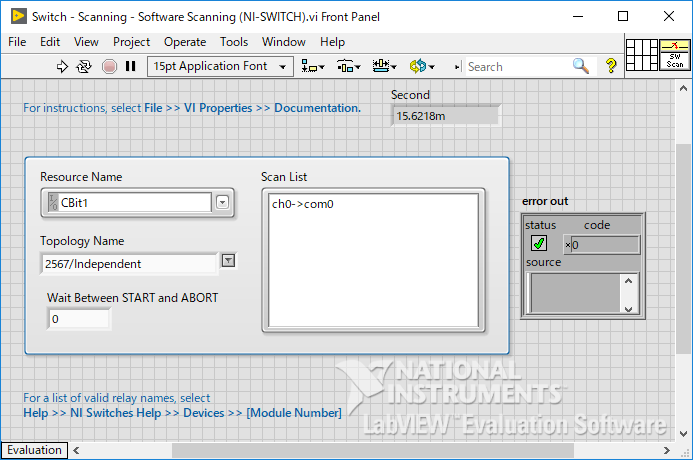
Task: Click the Run arrow button
Action: coord(62,66)
